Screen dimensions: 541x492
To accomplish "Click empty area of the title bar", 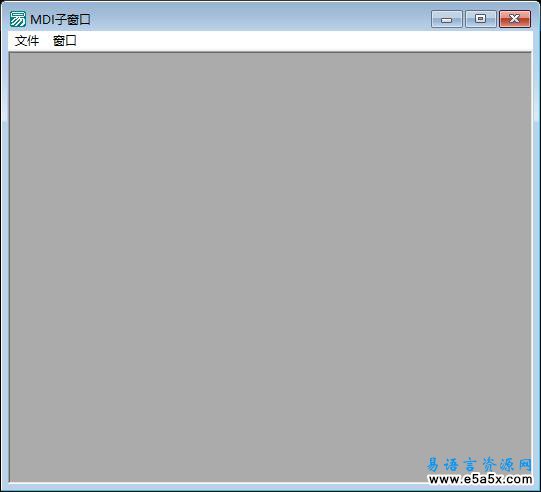I will 260,19.
